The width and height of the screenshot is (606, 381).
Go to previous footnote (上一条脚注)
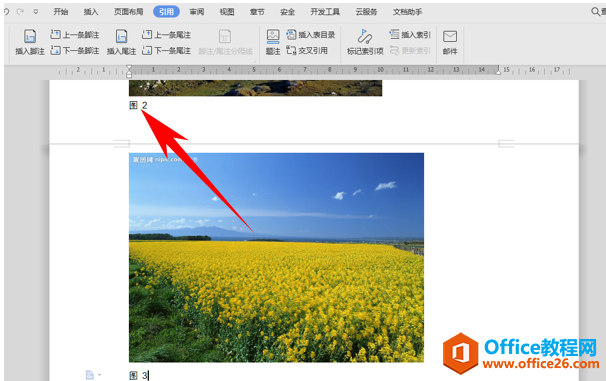point(75,35)
